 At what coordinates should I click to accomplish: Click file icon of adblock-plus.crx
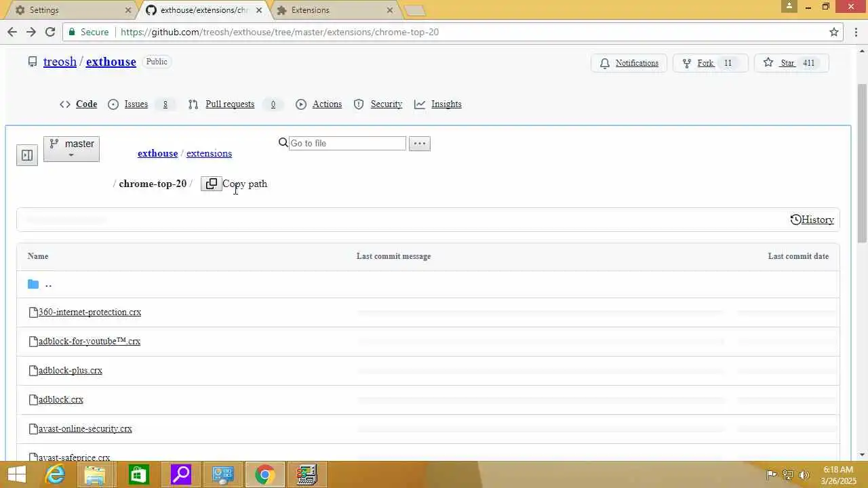(x=33, y=371)
